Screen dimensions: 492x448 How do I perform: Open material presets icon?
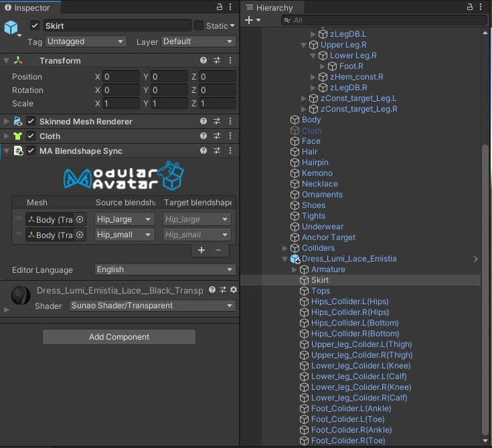coord(223,290)
